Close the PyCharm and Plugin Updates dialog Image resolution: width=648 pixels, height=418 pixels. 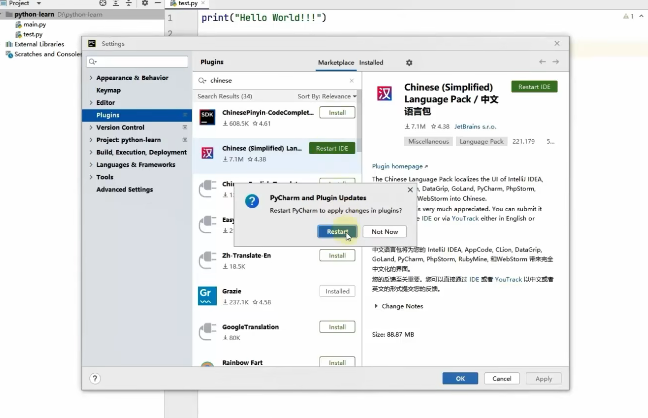tap(410, 190)
